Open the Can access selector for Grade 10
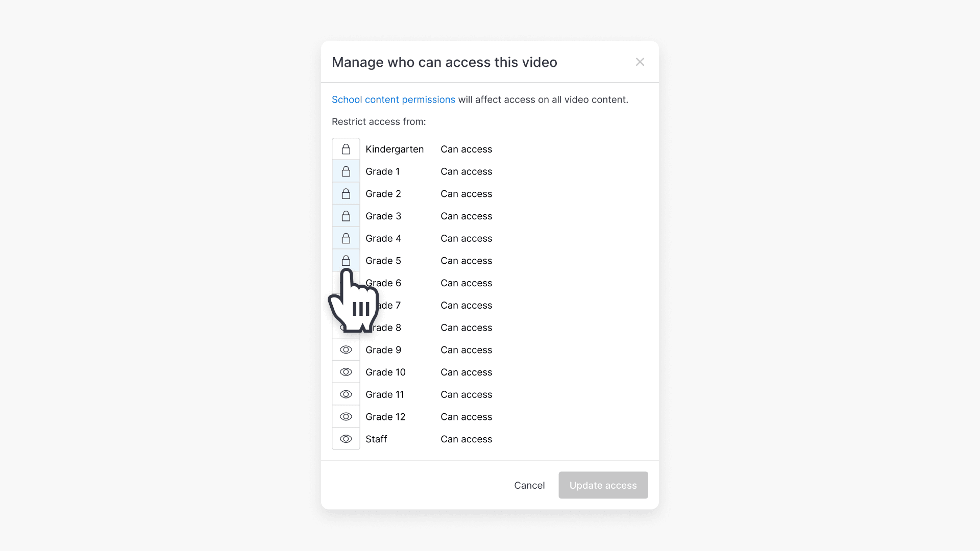 [466, 372]
